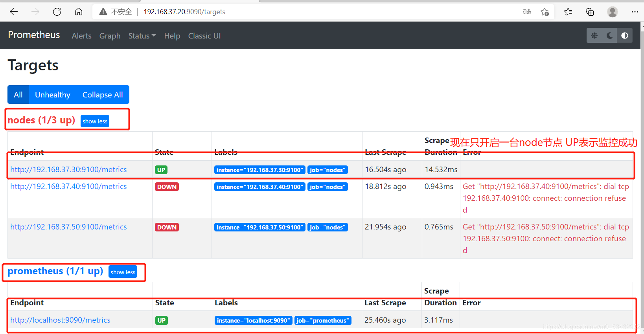Open the Prometheus brand home link
The image size is (644, 334).
34,35
